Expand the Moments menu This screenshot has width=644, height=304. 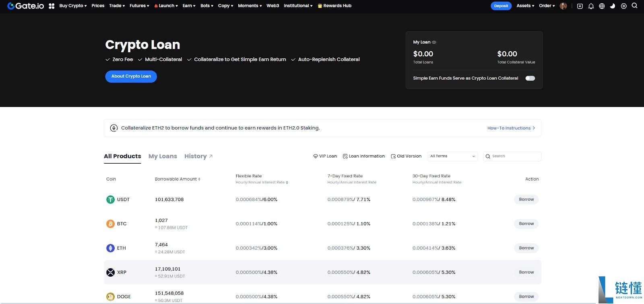pyautogui.click(x=250, y=6)
